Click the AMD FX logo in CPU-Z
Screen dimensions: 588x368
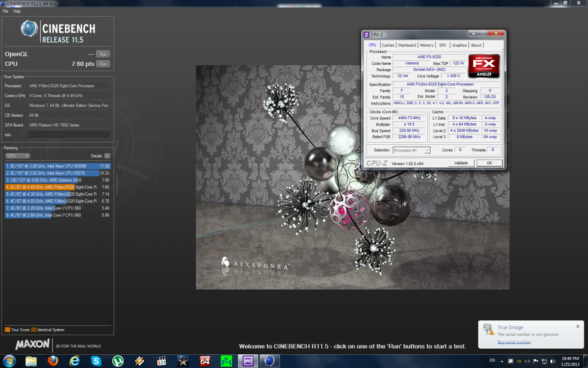tap(484, 66)
